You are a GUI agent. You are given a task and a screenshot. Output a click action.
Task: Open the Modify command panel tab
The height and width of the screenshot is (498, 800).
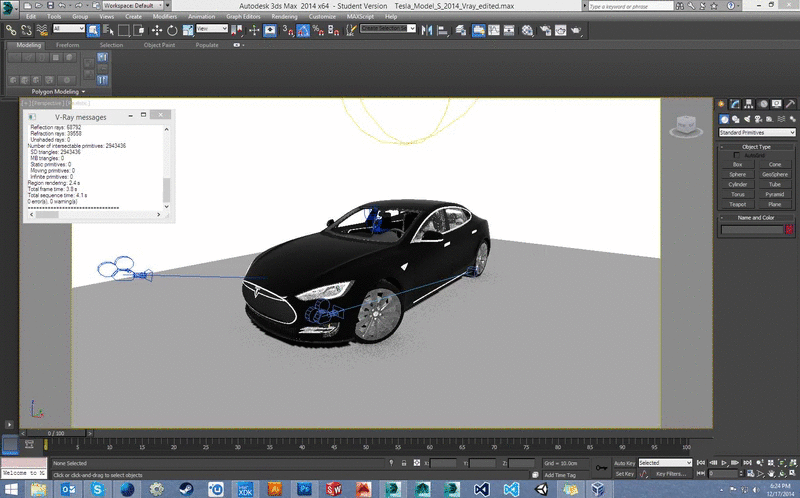(735, 104)
